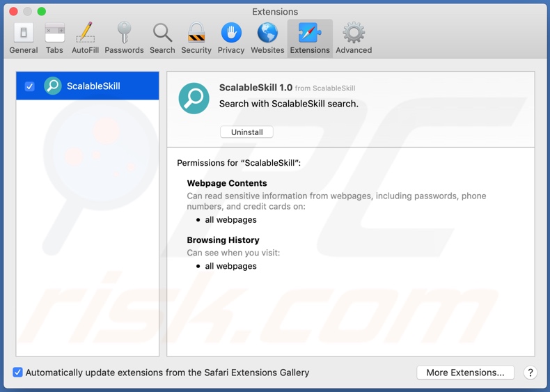Click the 'ScalableSkill 1.0' title text
The height and width of the screenshot is (392, 550).
coord(256,88)
